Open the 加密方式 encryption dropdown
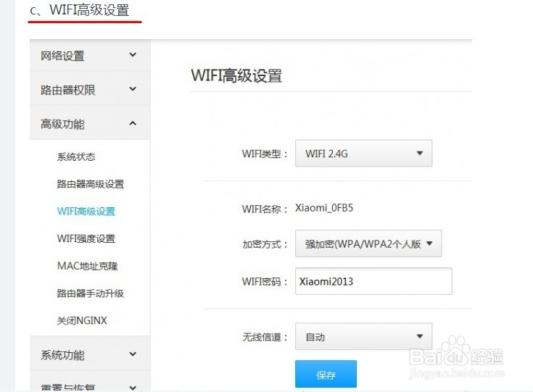 (x=368, y=243)
